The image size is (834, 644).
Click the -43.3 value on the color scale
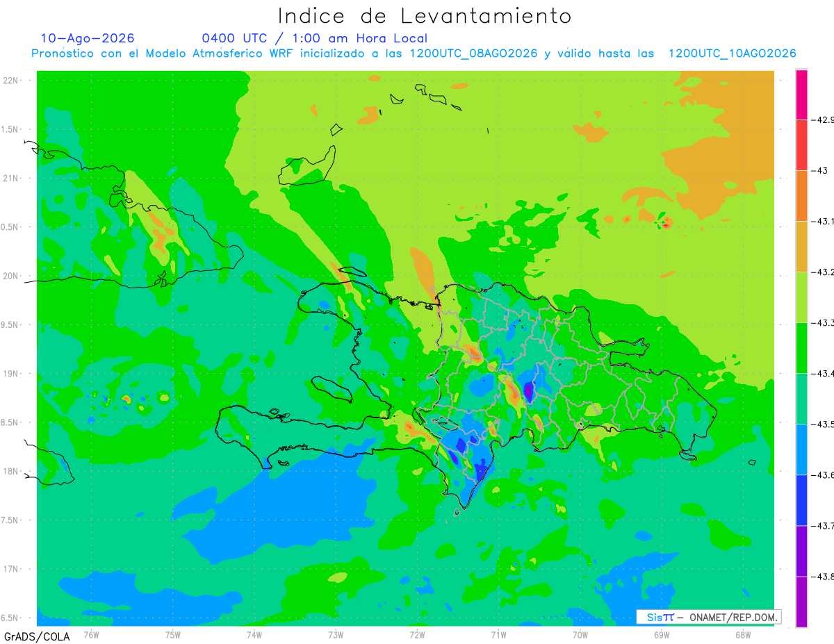(822, 322)
